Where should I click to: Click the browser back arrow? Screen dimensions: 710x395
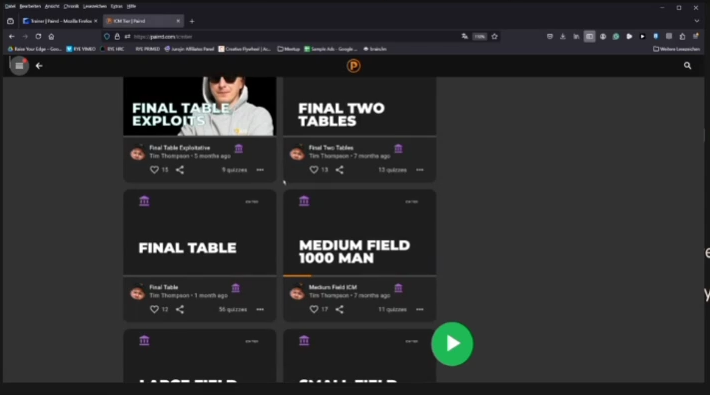tap(12, 36)
